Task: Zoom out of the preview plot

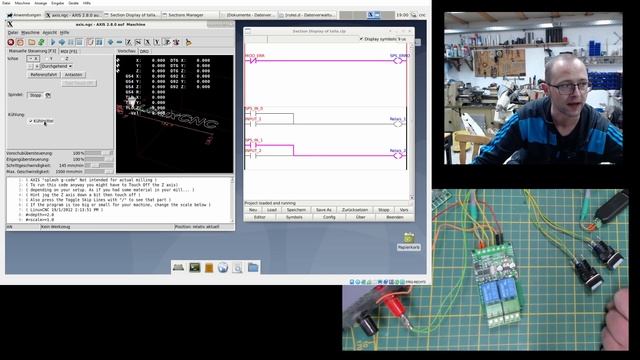Action: point(119,42)
